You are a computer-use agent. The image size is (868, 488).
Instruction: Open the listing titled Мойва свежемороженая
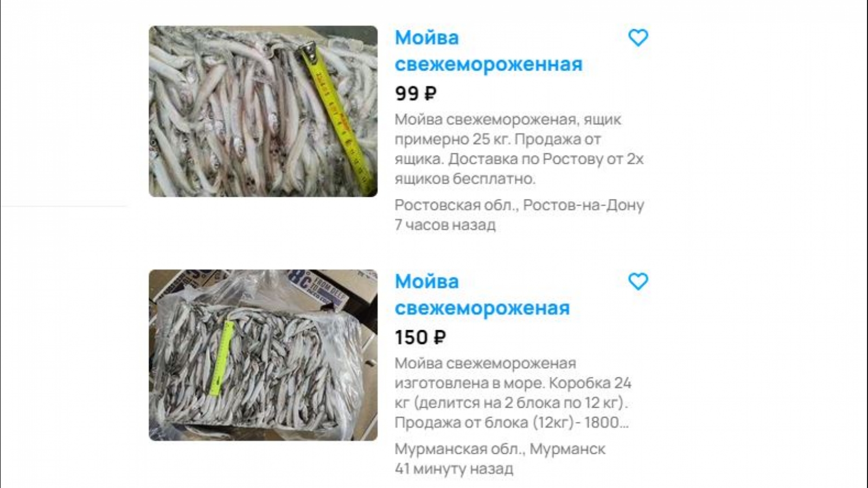pos(482,295)
